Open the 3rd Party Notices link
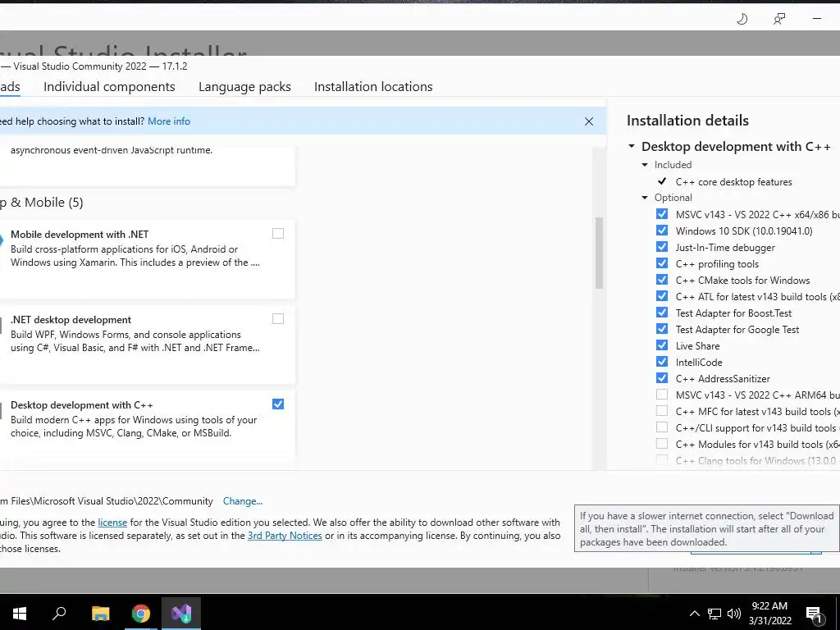Image resolution: width=840 pixels, height=630 pixels. coord(285,536)
